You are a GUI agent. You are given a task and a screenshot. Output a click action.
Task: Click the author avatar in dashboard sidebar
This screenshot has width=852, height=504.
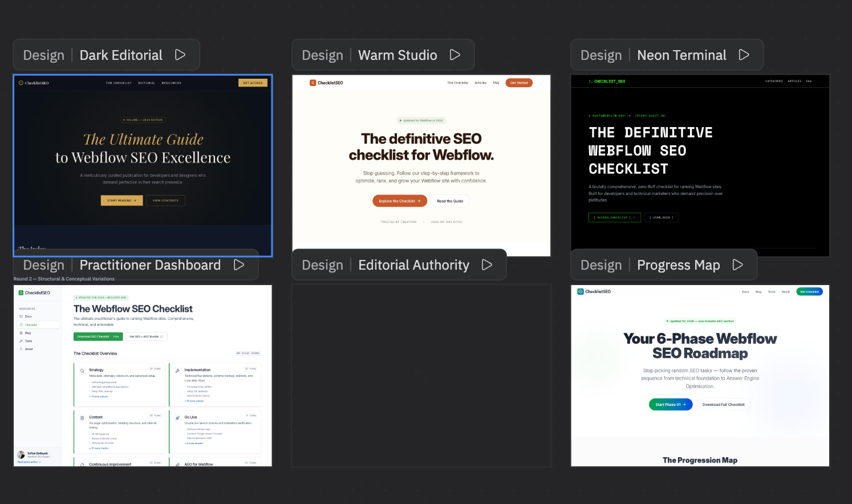pyautogui.click(x=21, y=454)
